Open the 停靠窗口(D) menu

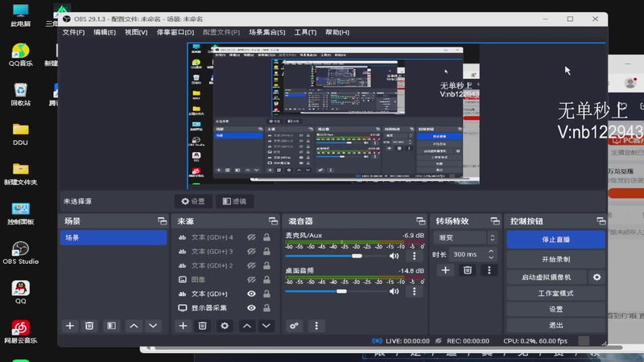(175, 32)
